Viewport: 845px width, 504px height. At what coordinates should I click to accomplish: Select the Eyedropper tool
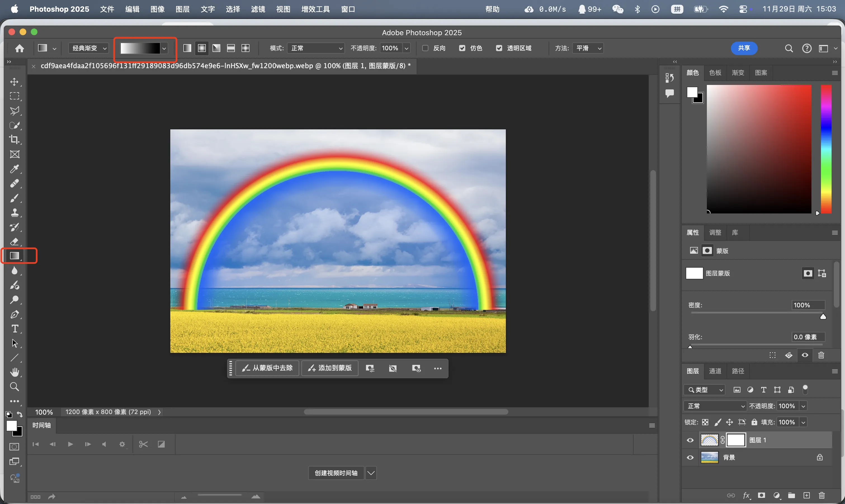(14, 169)
